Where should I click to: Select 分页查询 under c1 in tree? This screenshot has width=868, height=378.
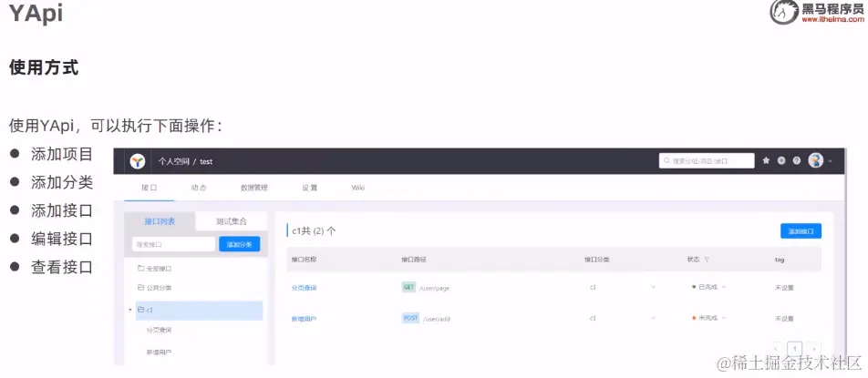tap(159, 330)
